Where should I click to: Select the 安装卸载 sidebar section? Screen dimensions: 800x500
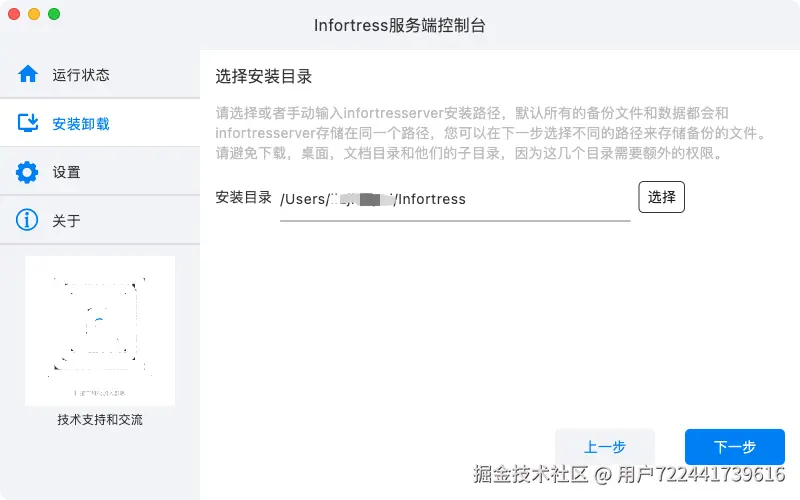(x=100, y=123)
